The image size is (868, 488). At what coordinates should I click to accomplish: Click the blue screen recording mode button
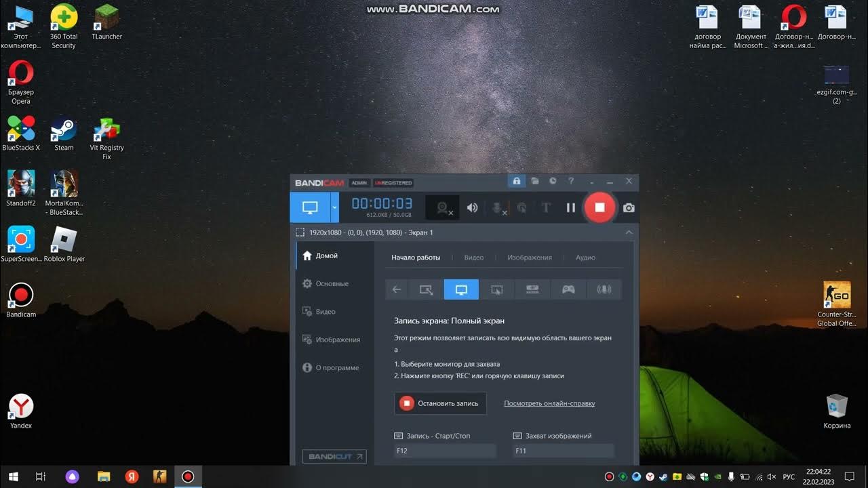[x=310, y=207]
